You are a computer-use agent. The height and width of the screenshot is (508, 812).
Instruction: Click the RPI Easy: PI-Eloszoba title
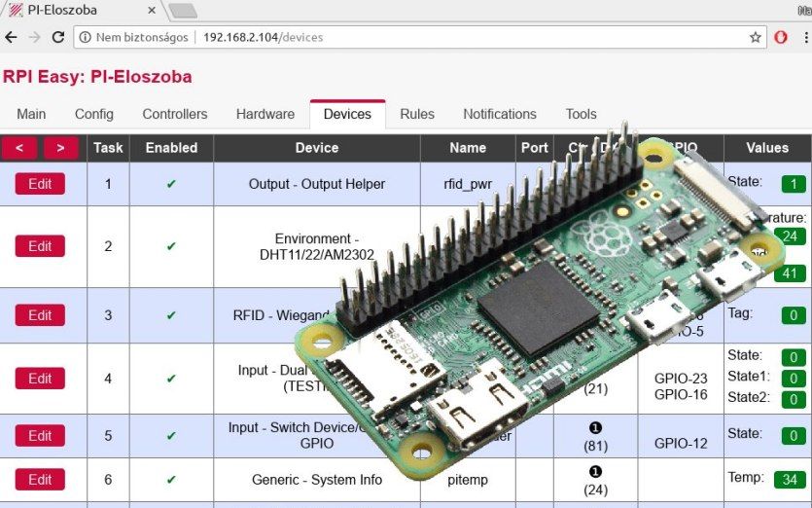click(97, 77)
